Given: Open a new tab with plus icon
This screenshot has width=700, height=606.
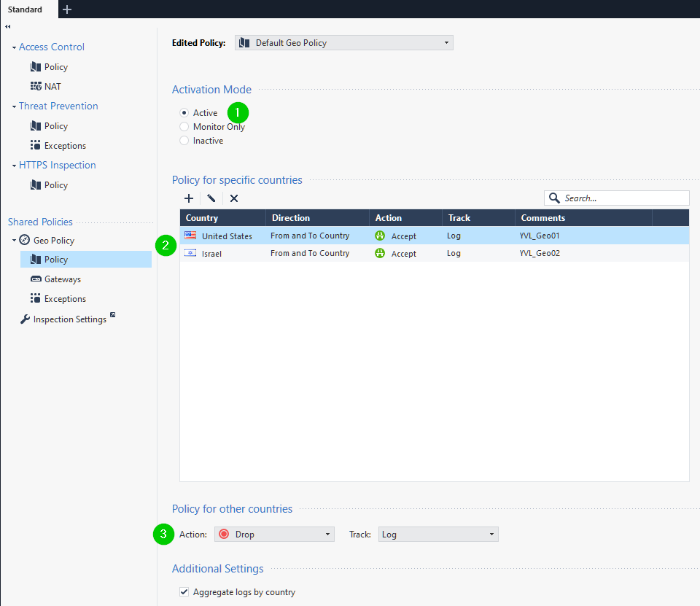Looking at the screenshot, I should [67, 9].
